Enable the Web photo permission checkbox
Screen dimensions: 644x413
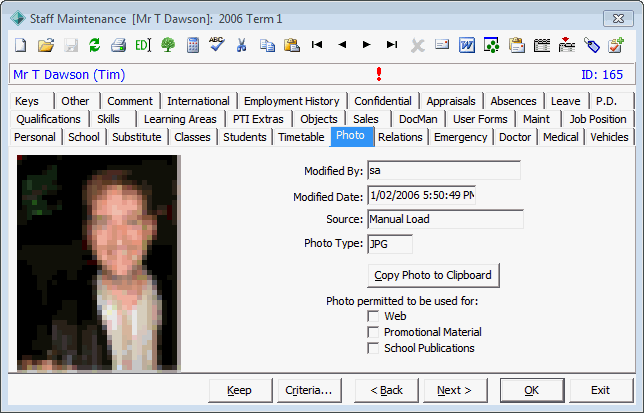373,316
